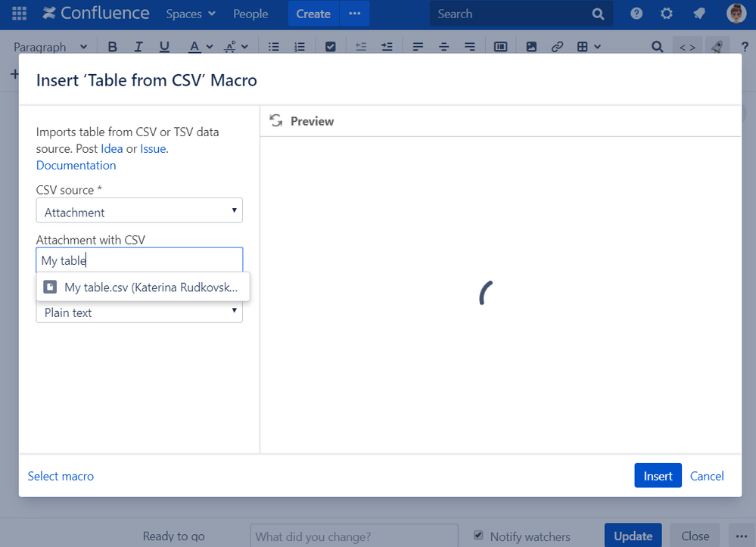This screenshot has height=547, width=756.
Task: Insert a numbered list
Action: click(300, 47)
